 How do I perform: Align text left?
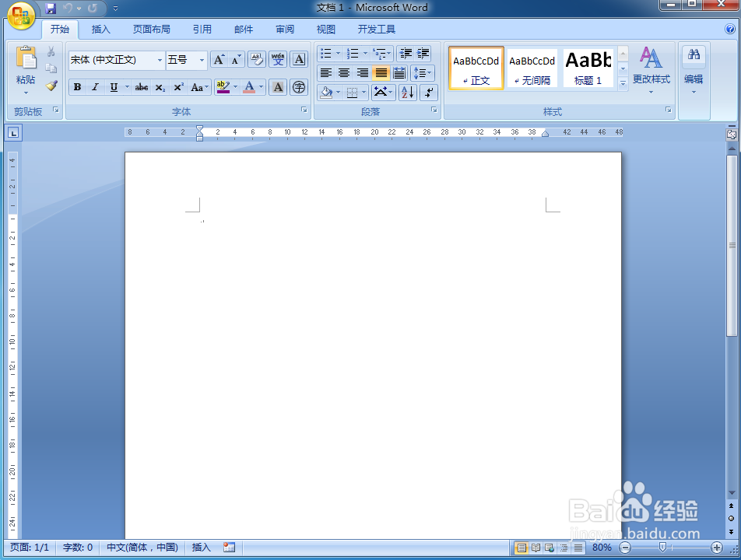pos(325,72)
